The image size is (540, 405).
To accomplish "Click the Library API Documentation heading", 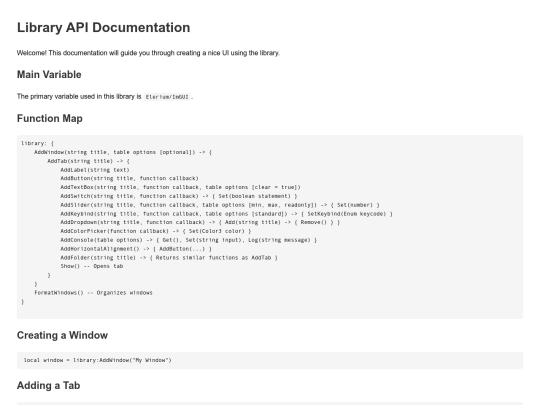I will [x=103, y=28].
